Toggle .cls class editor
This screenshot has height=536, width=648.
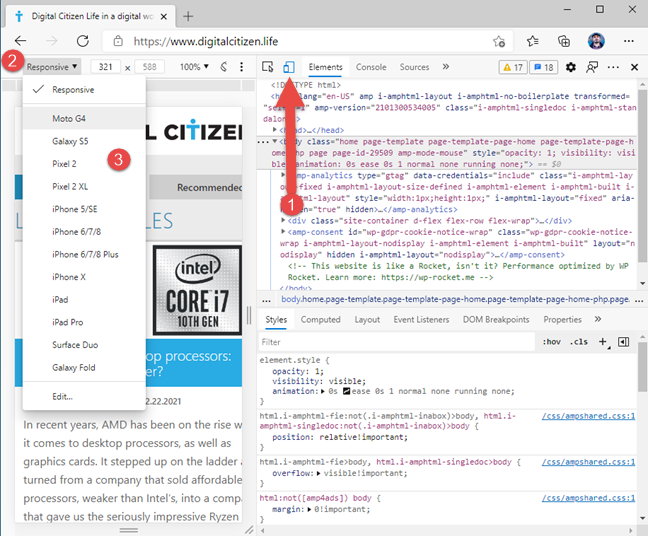(x=579, y=342)
